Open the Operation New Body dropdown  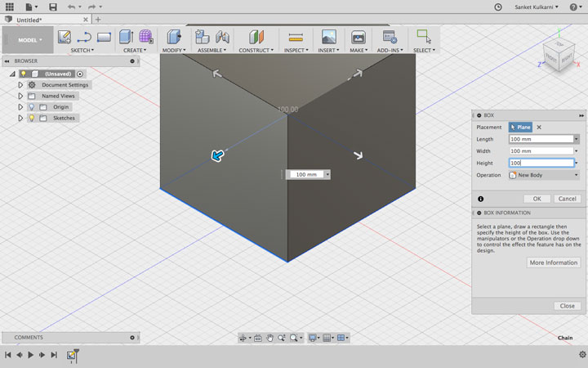point(544,175)
